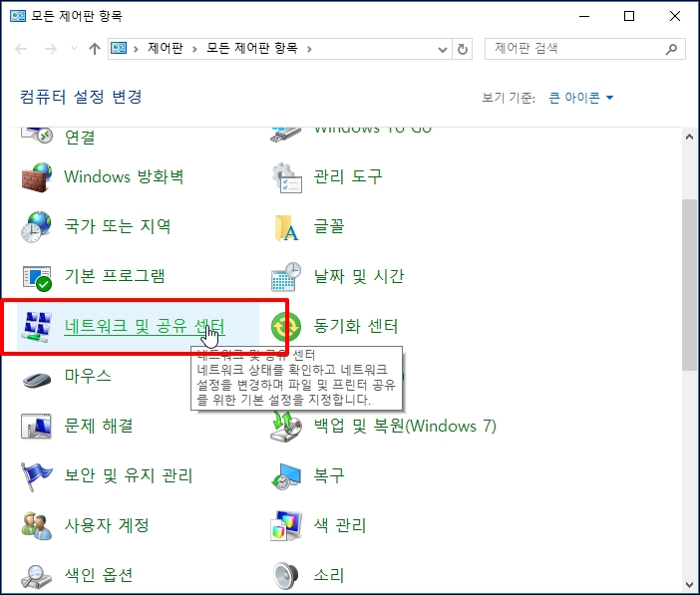Click the scrollbar up arrow
Viewport: 700px width, 595px height.
pos(689,137)
